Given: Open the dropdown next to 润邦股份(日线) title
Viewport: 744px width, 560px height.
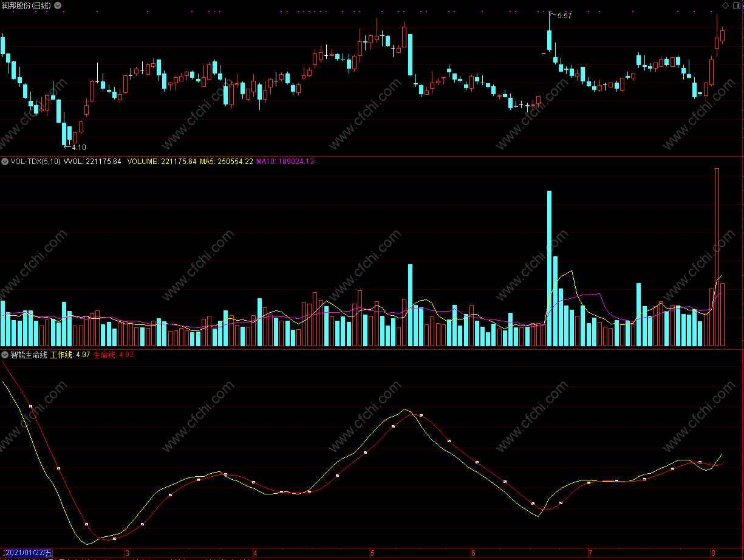Looking at the screenshot, I should 58,5.
